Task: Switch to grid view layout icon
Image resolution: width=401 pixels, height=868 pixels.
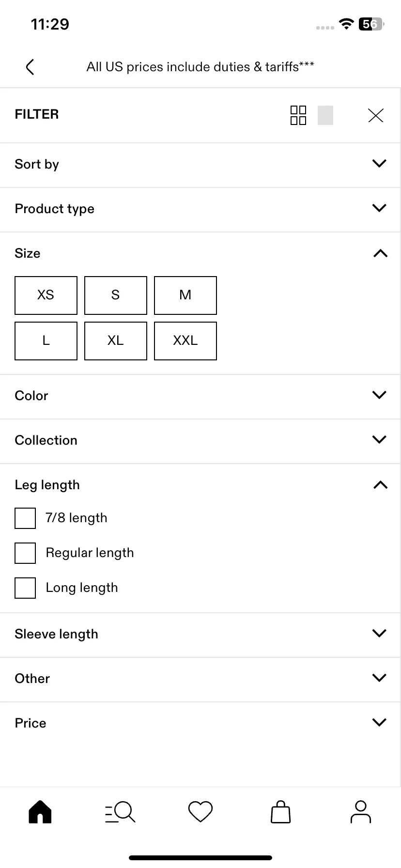Action: [298, 115]
